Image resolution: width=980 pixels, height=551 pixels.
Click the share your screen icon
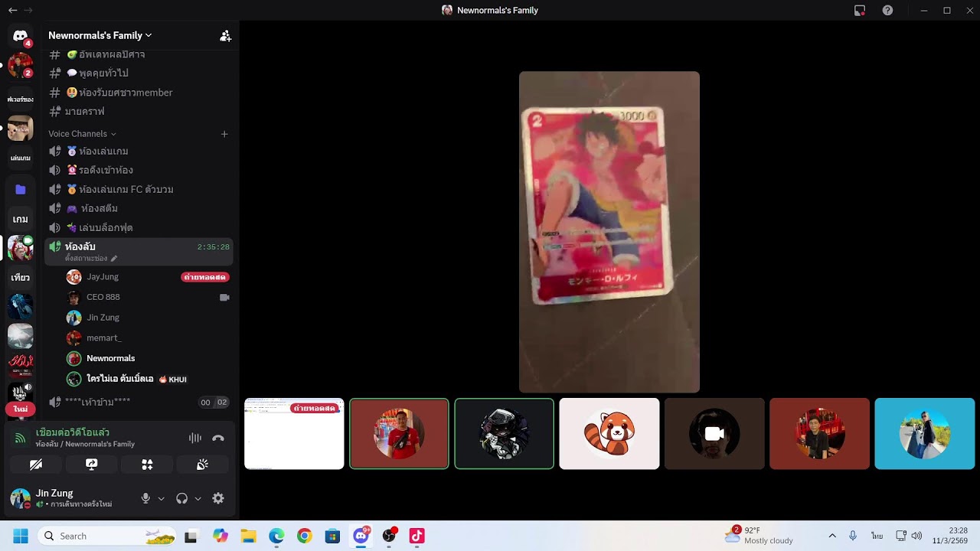92,465
